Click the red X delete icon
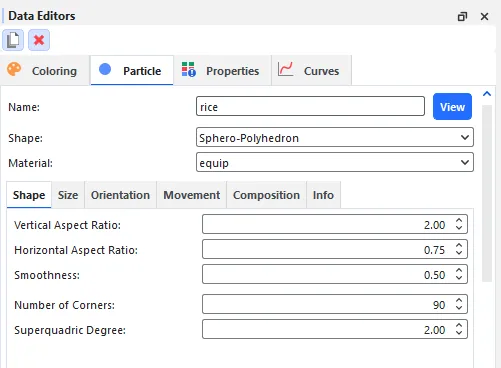 (39, 40)
